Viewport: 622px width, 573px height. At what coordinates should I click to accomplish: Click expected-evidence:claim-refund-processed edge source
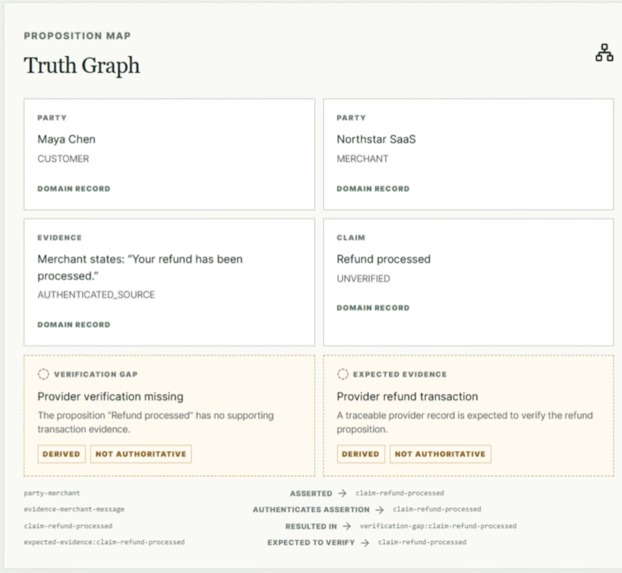coord(104,542)
